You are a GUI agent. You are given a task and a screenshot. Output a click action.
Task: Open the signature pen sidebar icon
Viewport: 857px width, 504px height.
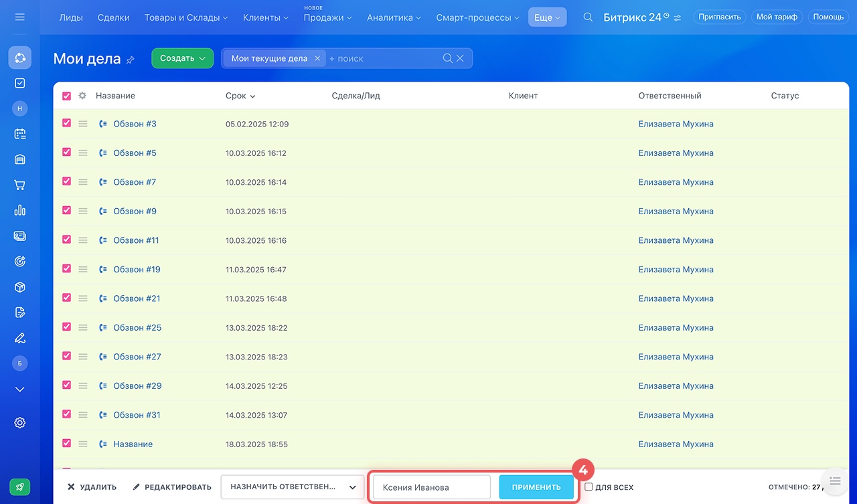[x=19, y=338]
